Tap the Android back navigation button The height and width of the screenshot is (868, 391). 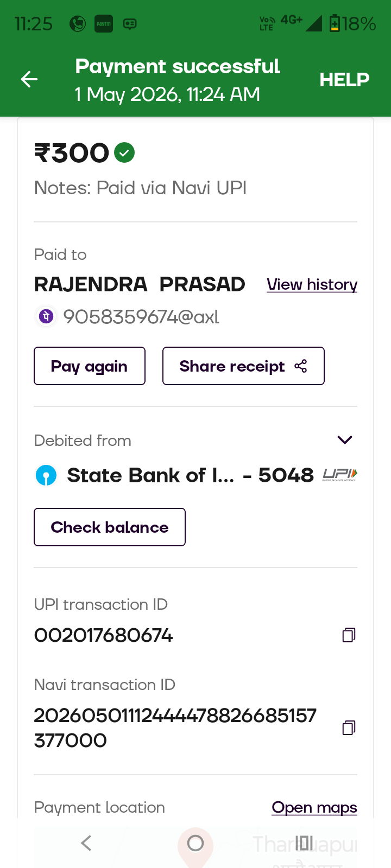tap(86, 843)
